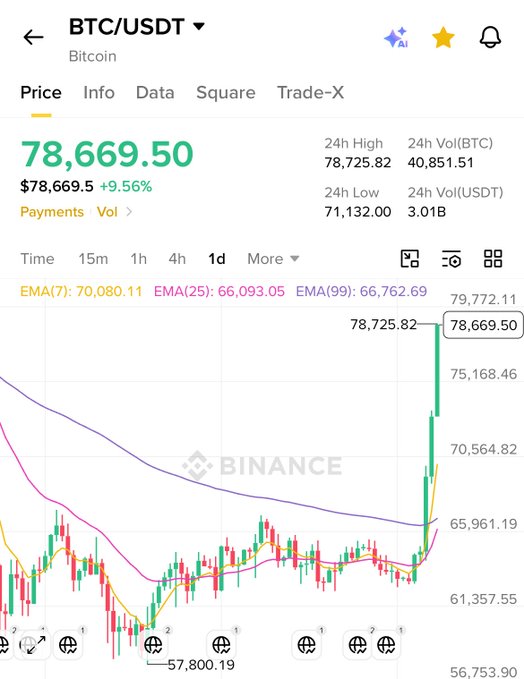524x679 pixels.
Task: Tap the current price tag 78,669.50 on axis
Action: point(483,325)
